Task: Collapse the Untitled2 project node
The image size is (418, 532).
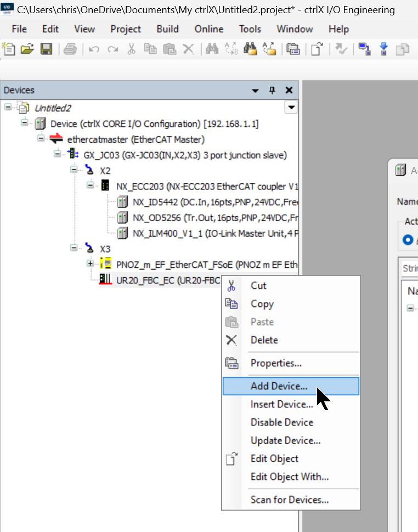Action: pos(8,107)
